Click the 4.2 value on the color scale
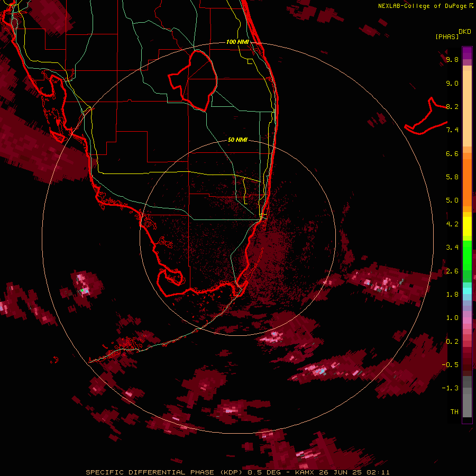Screen dimensions: 476x476 click(x=452, y=224)
